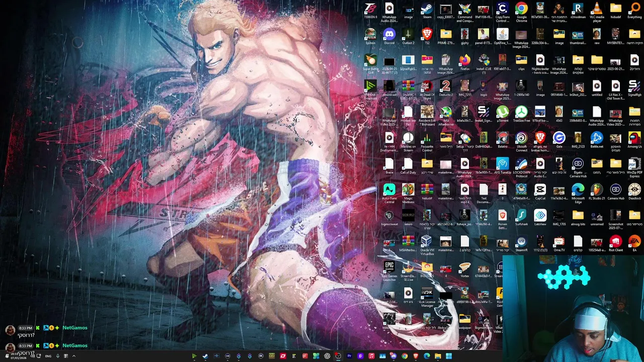644x362 pixels.
Task: Open the Battle.net desktop shortcut
Action: (x=597, y=141)
